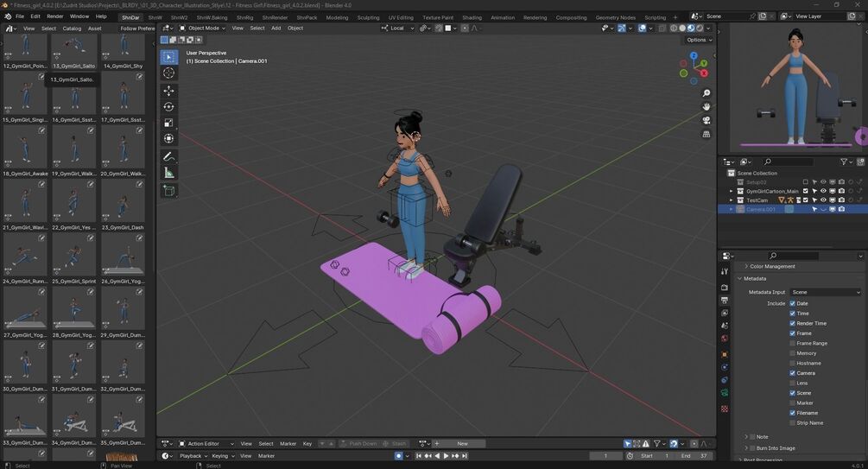
Task: Select the 26_GymGirl_Yoga pose thumbnail
Action: [x=123, y=260]
